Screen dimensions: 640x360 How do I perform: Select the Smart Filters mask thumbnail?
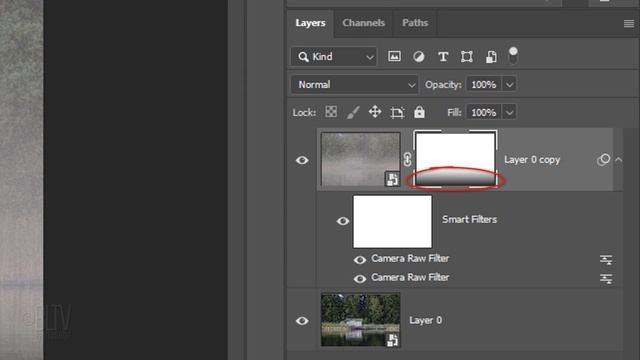point(392,221)
